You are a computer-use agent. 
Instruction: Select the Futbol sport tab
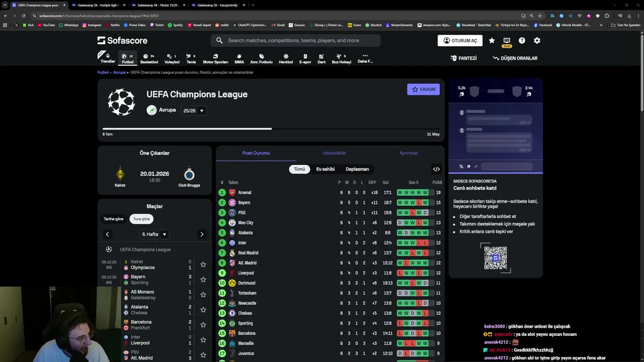128,59
